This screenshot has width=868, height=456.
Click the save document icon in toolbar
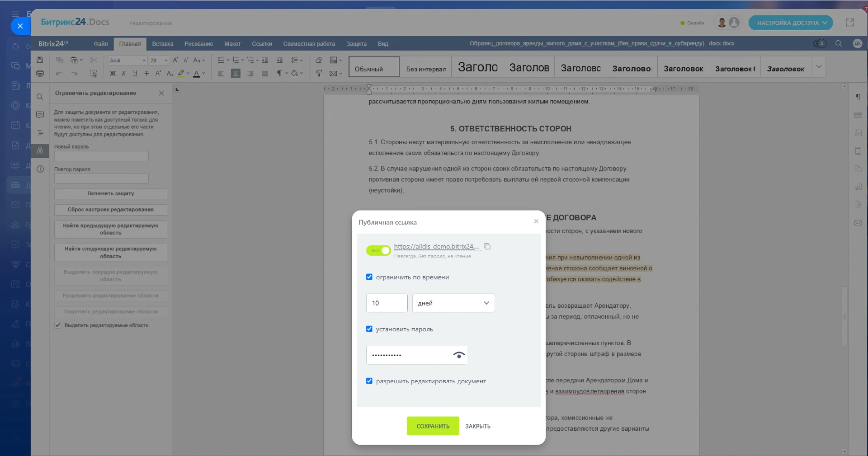(x=40, y=60)
